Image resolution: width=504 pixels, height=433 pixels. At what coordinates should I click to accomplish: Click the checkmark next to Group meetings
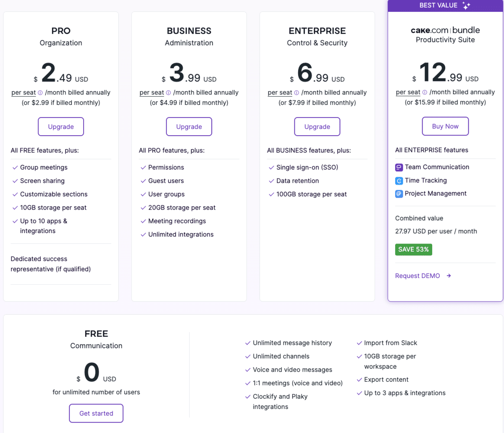tap(15, 167)
